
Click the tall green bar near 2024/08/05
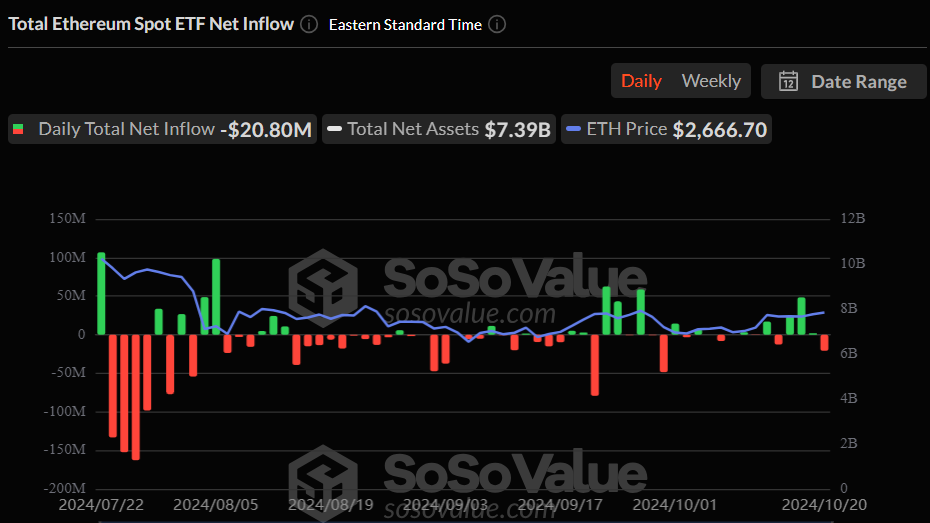(x=216, y=296)
